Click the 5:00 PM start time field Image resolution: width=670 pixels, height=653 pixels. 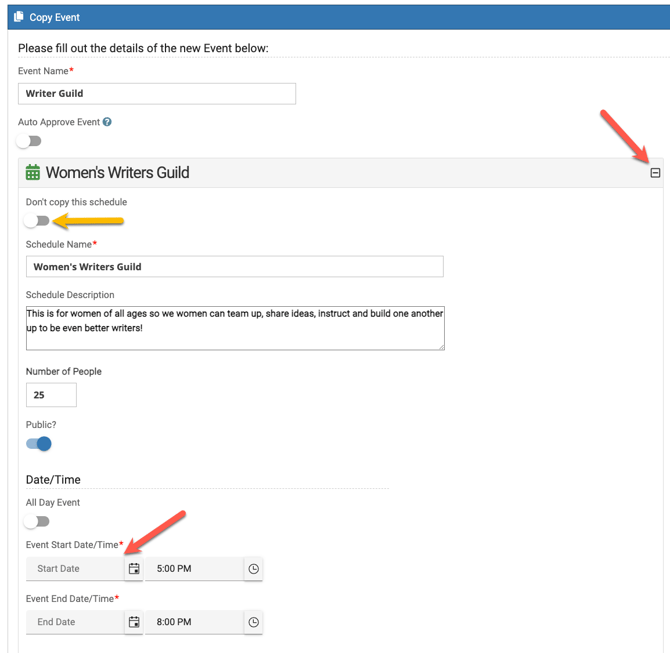194,569
